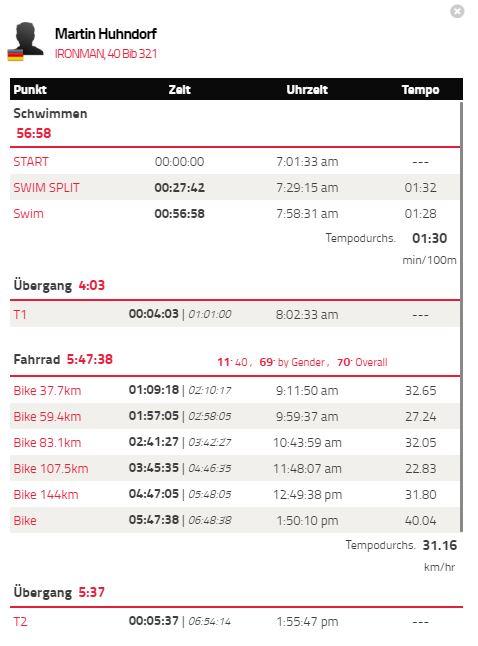This screenshot has width=478, height=646.
Task: Select the T2 transition row
Action: pos(236,621)
